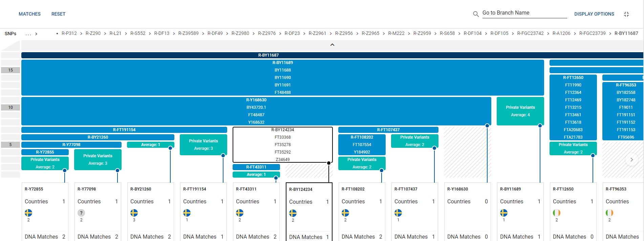Click the 5 SNP scale marker
Image resolution: width=644 pixels, height=241 pixels.
10,145
